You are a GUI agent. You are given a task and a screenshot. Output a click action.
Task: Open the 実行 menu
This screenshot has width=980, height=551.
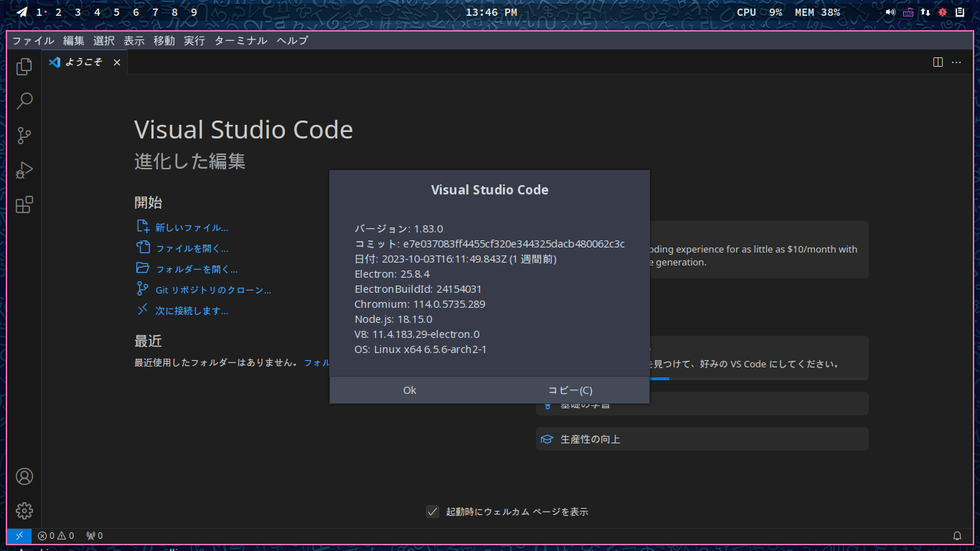(x=194, y=41)
